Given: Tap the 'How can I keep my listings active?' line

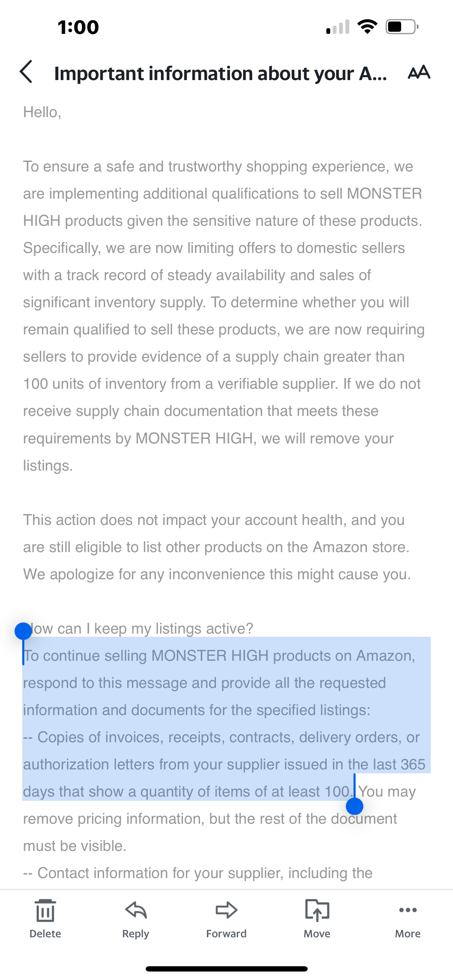Looking at the screenshot, I should coord(138,629).
